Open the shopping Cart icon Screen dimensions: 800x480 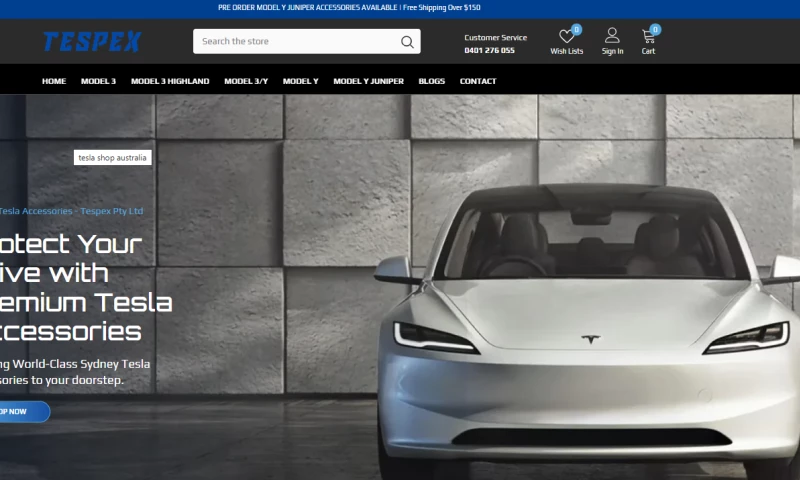click(x=648, y=36)
